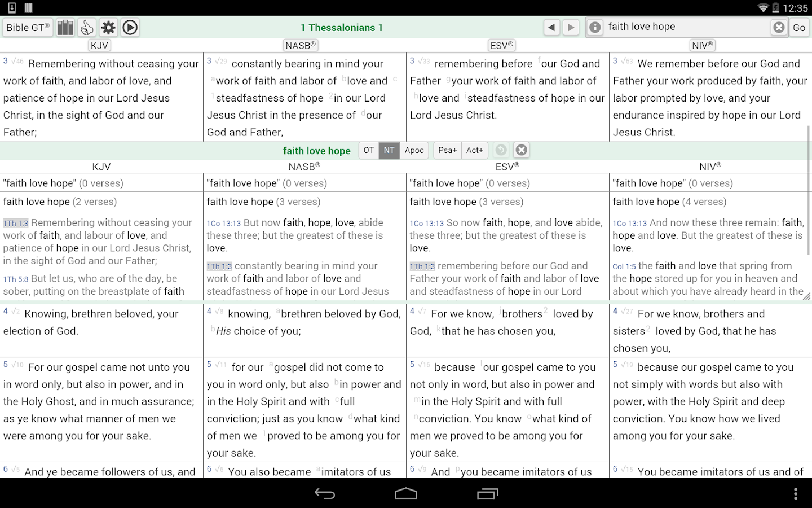Tap the undo icon in the search panel
Screen dimensions: 812x508
coord(501,150)
